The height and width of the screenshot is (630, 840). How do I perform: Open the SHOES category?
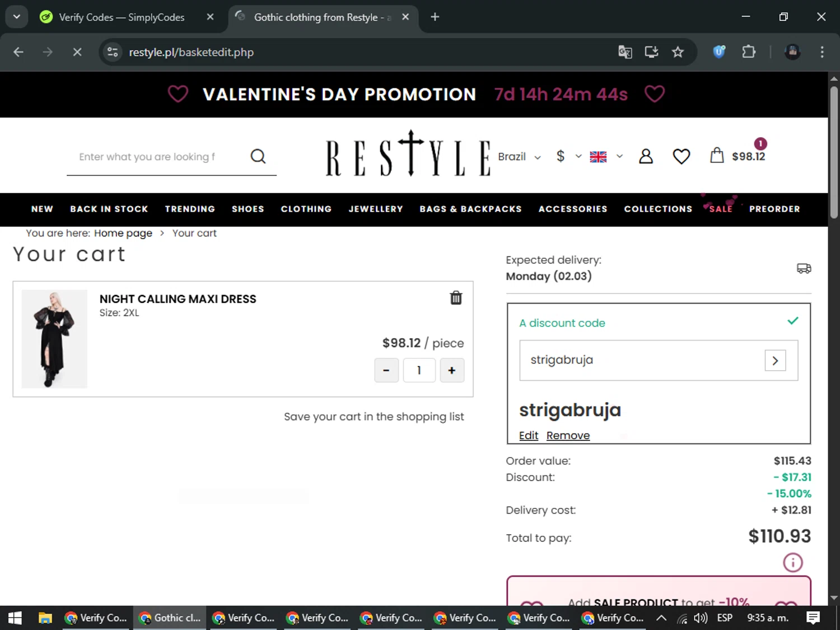point(248,209)
